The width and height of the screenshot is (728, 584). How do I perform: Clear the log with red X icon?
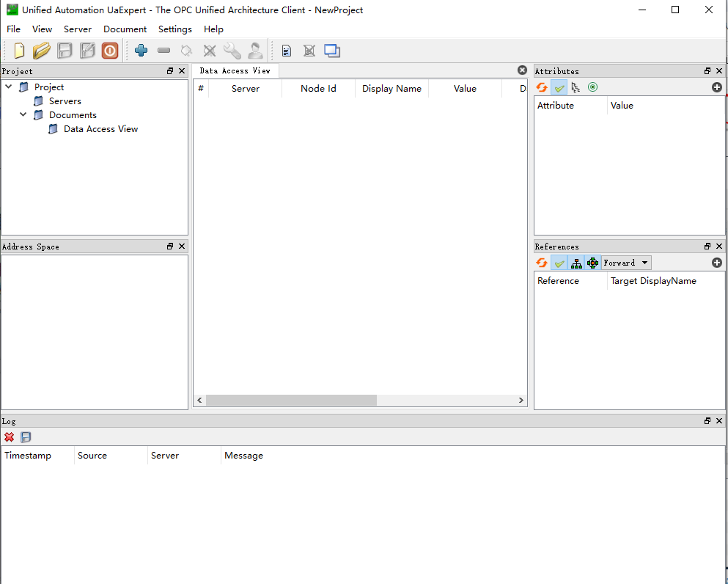pyautogui.click(x=10, y=437)
